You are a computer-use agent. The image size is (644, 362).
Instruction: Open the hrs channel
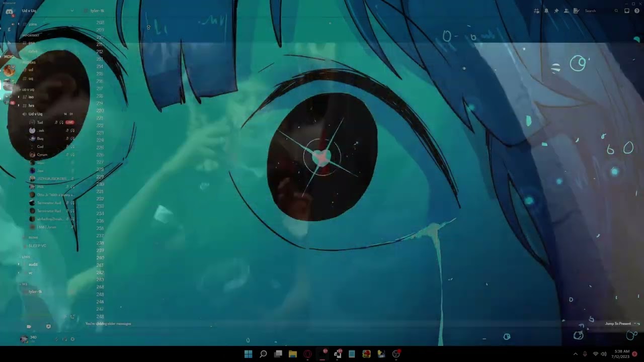[31, 106]
